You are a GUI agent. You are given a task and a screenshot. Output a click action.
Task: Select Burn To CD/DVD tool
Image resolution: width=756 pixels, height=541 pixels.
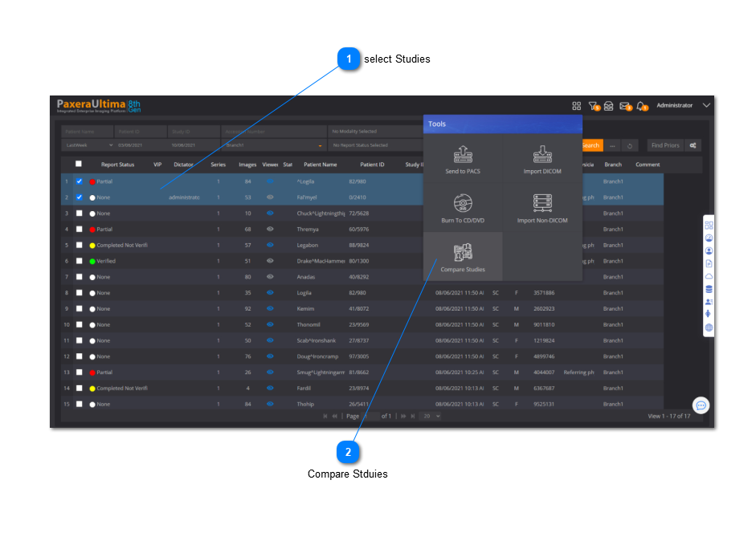pyautogui.click(x=463, y=207)
